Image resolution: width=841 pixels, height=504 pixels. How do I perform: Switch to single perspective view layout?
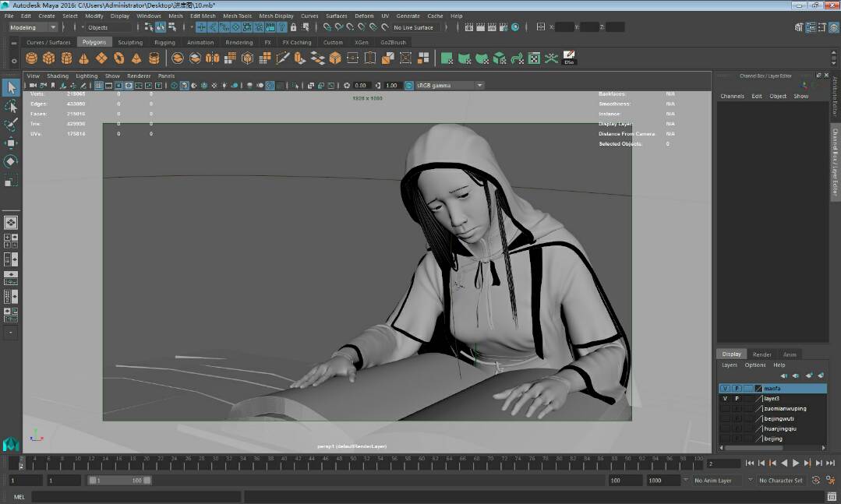pos(11,222)
